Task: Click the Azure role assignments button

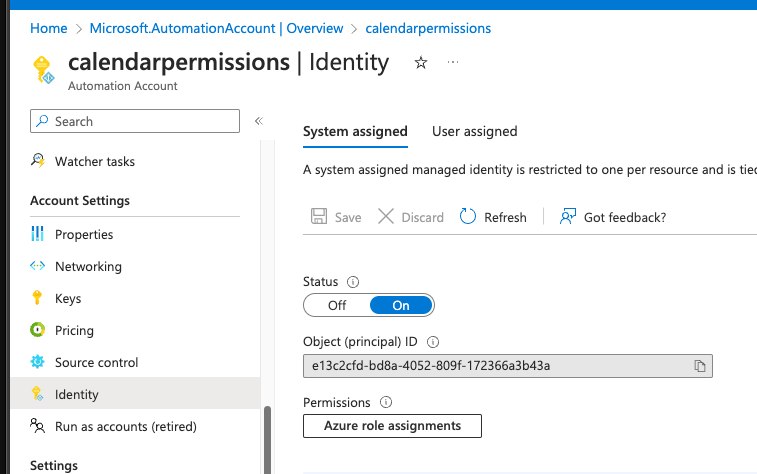Action: [x=392, y=426]
